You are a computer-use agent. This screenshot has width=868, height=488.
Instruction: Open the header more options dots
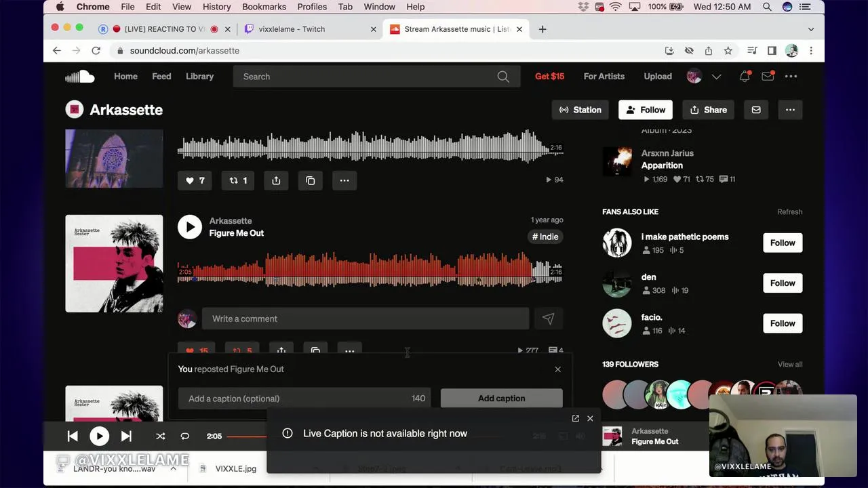click(x=791, y=77)
